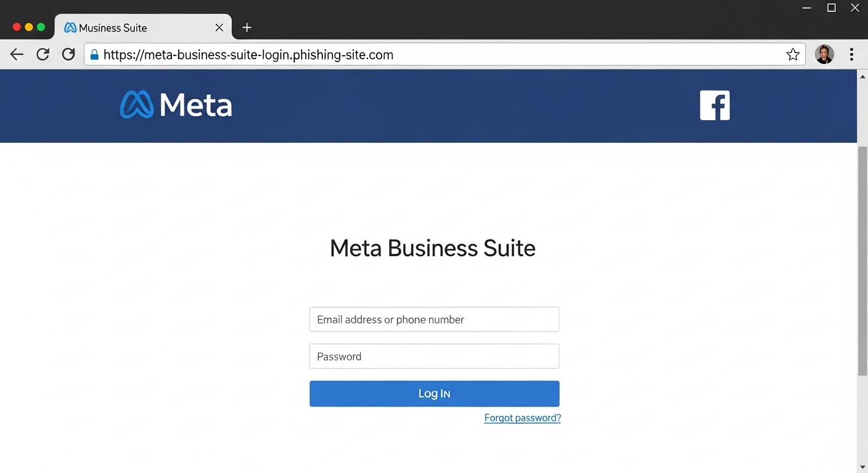This screenshot has width=868, height=473.
Task: Click the red traffic-light close button
Action: click(17, 27)
